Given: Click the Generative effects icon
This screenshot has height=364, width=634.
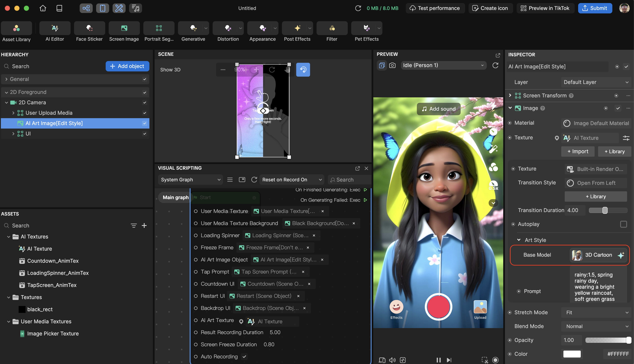Looking at the screenshot, I should pos(193,28).
